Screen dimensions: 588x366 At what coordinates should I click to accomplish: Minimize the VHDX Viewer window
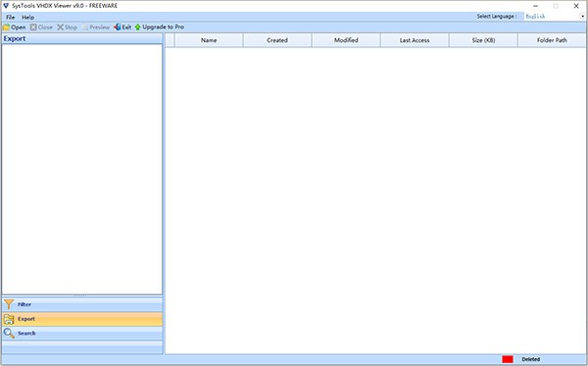click(535, 6)
